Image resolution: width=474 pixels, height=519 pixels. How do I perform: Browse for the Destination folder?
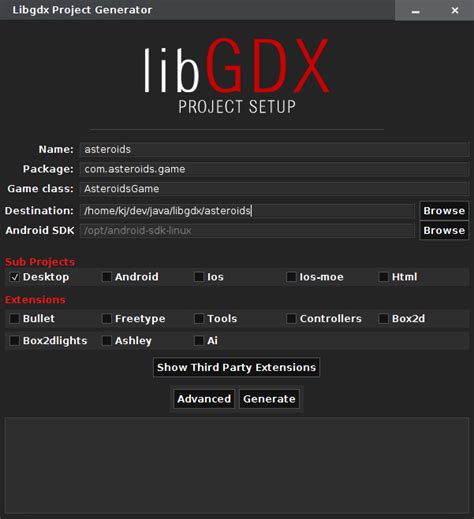pos(444,211)
